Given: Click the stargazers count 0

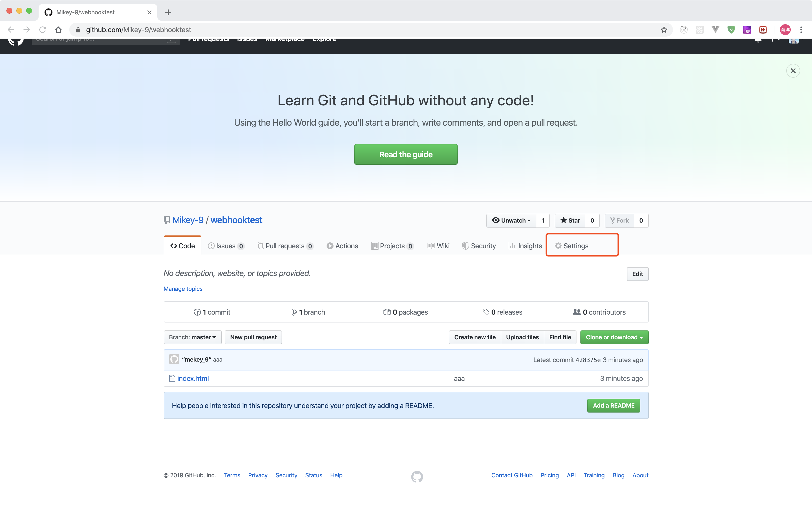Looking at the screenshot, I should [592, 220].
